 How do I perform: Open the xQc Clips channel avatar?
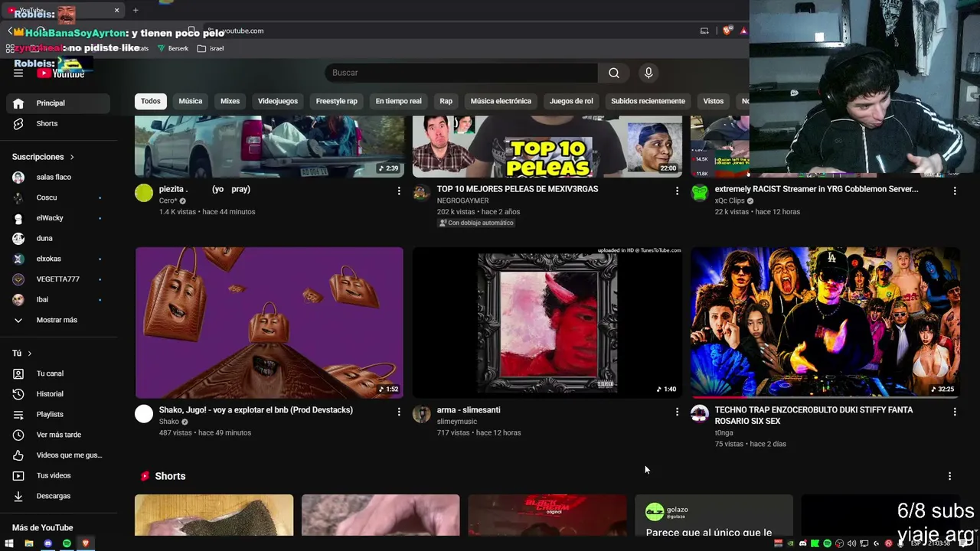(x=700, y=193)
